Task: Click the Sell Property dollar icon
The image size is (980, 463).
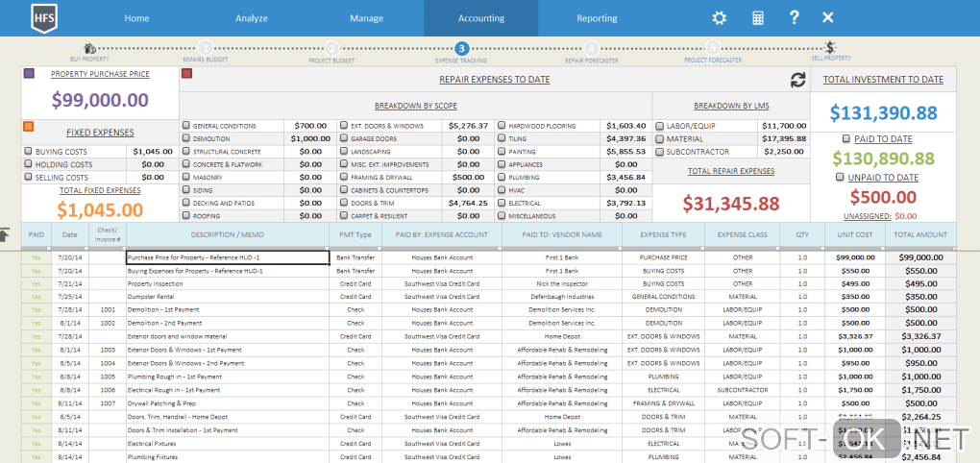Action: (x=830, y=47)
